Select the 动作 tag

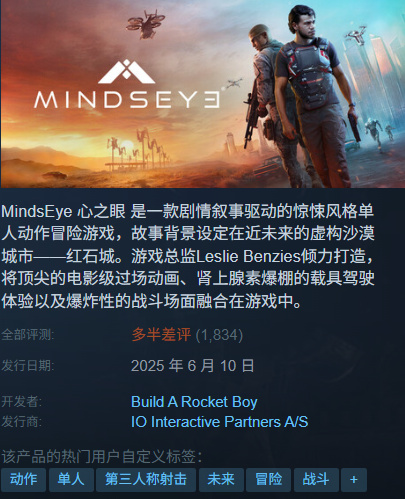click(x=23, y=480)
